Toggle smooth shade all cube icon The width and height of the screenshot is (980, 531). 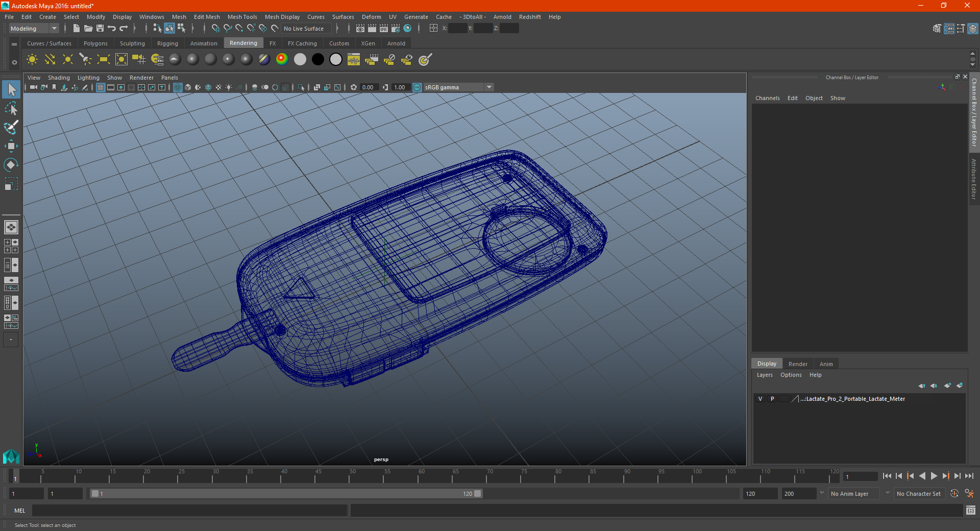tap(188, 87)
